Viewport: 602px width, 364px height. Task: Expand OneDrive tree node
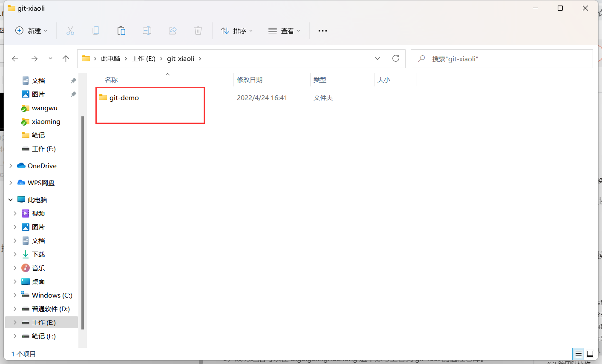point(11,166)
